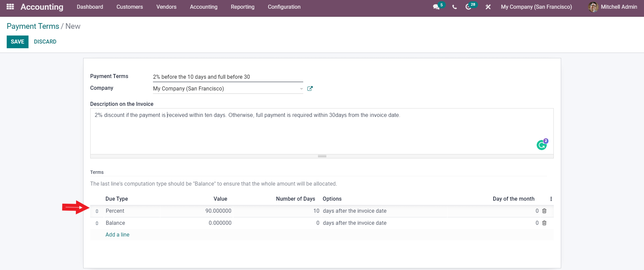Click the Payment Terms name field
This screenshot has width=644, height=270.
pyautogui.click(x=227, y=77)
